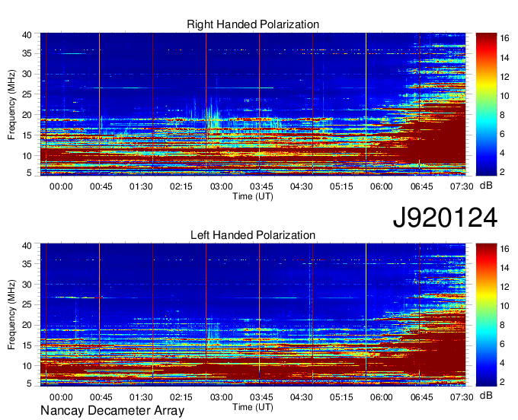
Task: Click the 25 MHz tick label on the top plot
Action: point(27,94)
